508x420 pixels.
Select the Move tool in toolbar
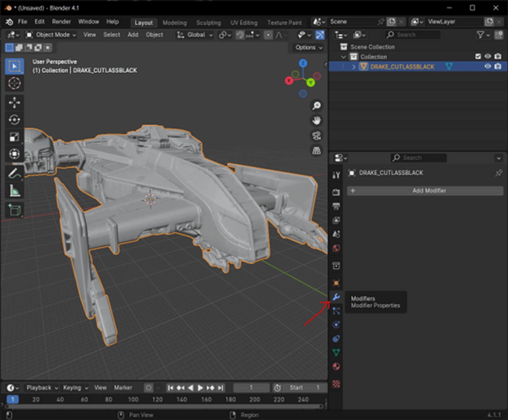click(14, 103)
